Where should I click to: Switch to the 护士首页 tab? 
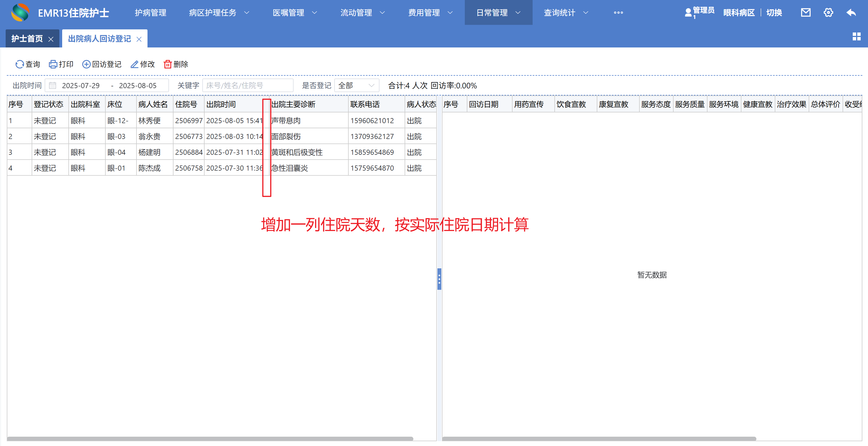[27, 39]
